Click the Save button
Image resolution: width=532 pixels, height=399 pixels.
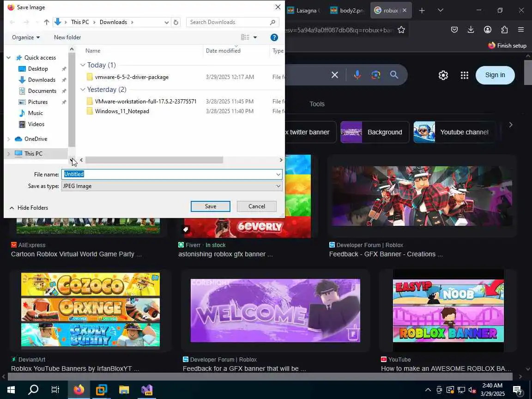click(211, 206)
